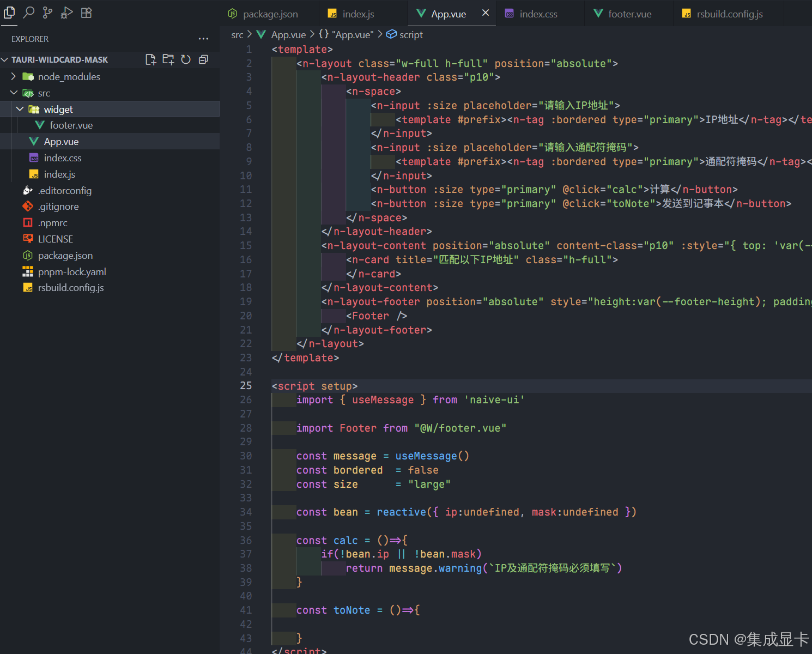Open the Explorer more actions ellipsis
812x654 pixels.
pos(203,39)
